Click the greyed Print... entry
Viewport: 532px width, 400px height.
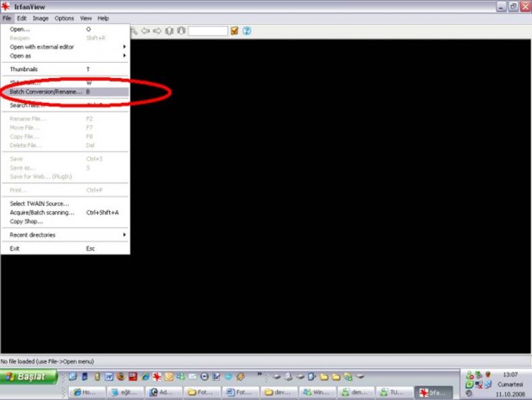tap(65, 190)
